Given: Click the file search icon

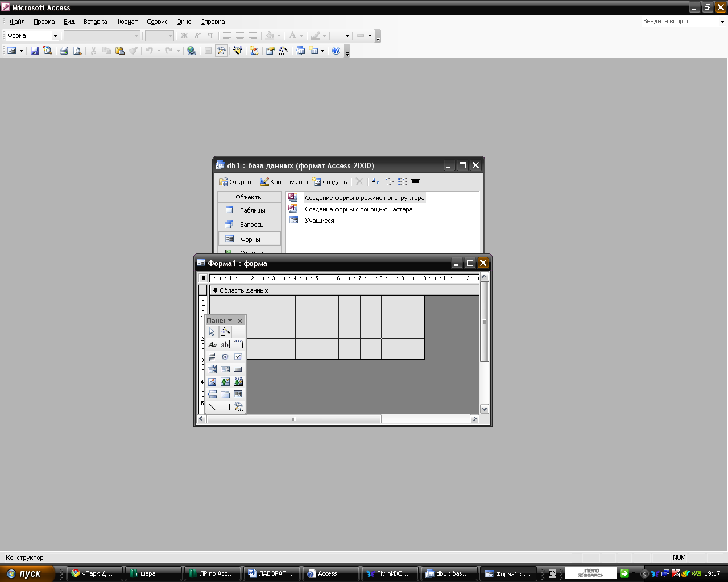Looking at the screenshot, I should point(48,51).
